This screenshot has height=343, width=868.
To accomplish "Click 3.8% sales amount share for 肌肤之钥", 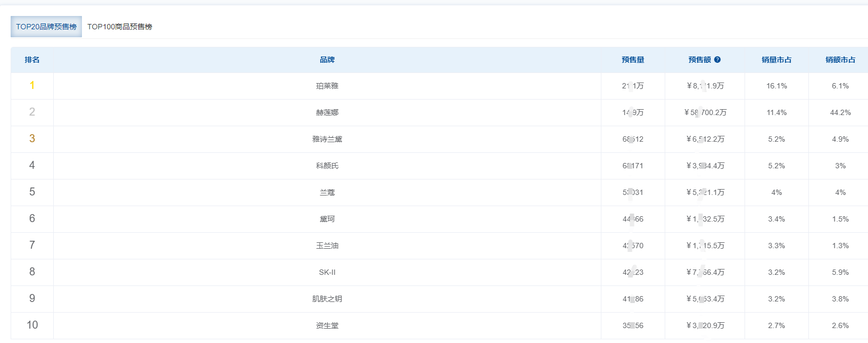I will click(840, 299).
